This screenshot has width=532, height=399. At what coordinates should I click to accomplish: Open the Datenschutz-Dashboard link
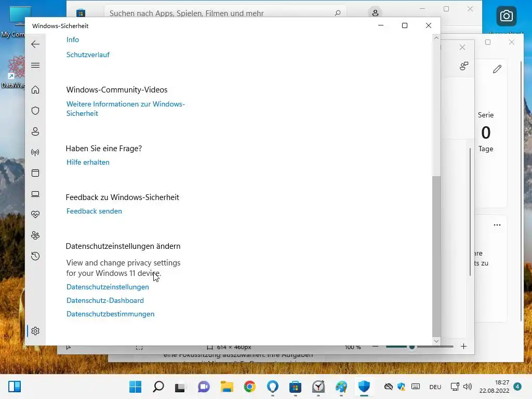click(x=105, y=301)
